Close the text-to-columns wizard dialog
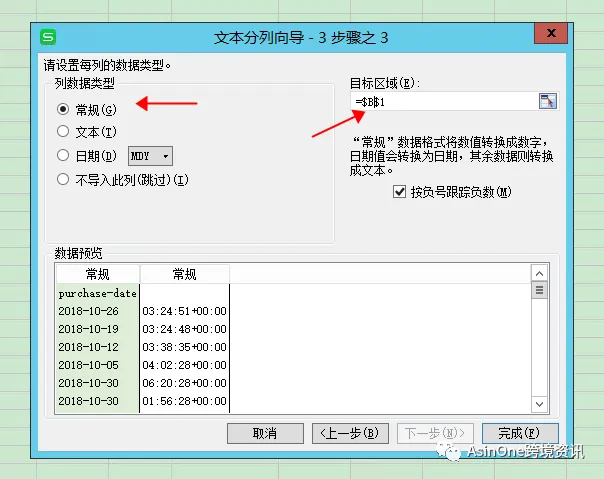The image size is (604, 479). click(551, 34)
